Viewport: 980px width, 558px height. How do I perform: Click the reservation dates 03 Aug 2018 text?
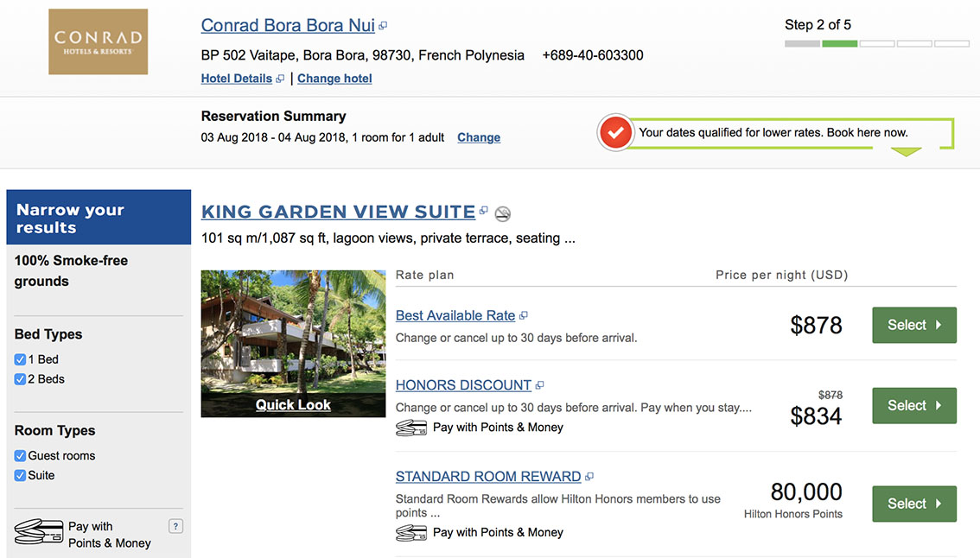click(x=322, y=137)
